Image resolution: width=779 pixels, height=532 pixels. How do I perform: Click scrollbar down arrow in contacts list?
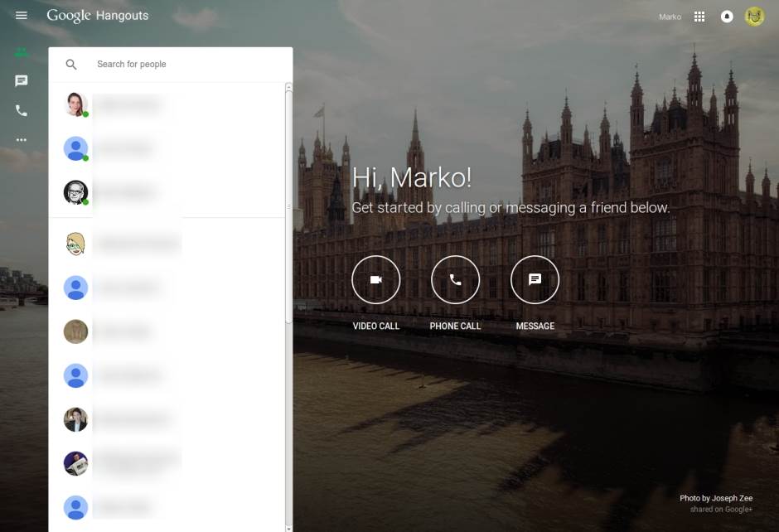point(288,527)
